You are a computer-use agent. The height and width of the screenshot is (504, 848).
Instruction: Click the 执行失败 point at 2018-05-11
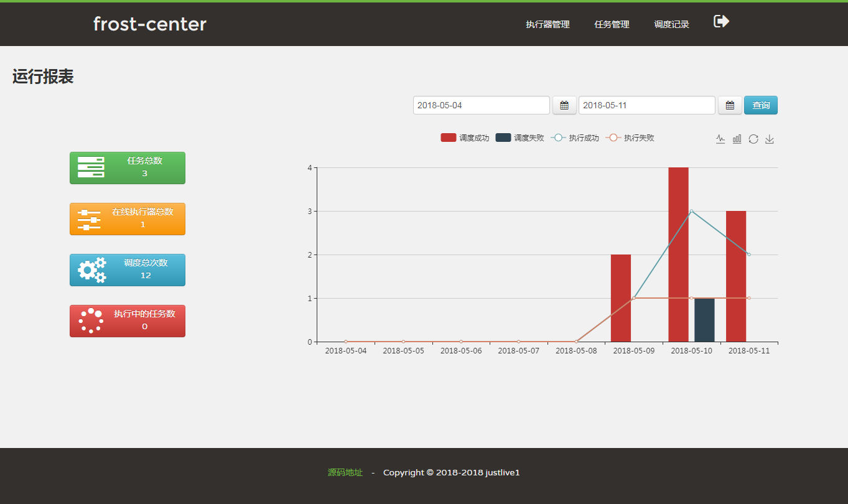point(749,298)
